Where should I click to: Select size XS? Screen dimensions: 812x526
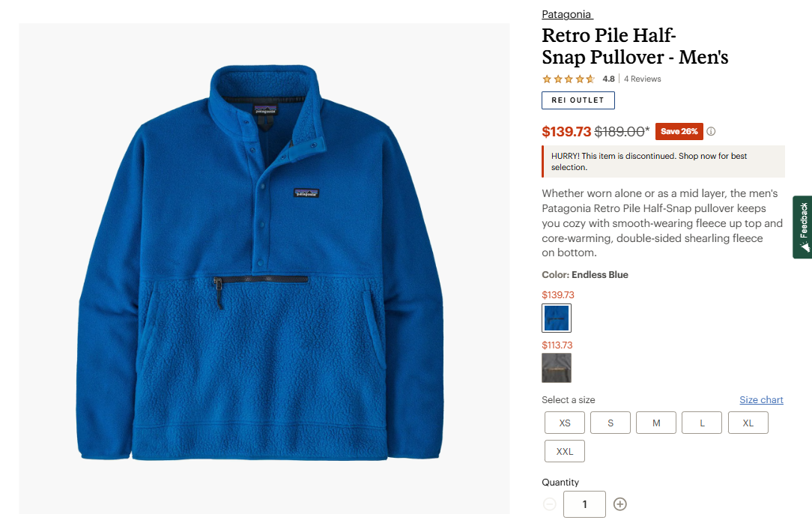(565, 423)
